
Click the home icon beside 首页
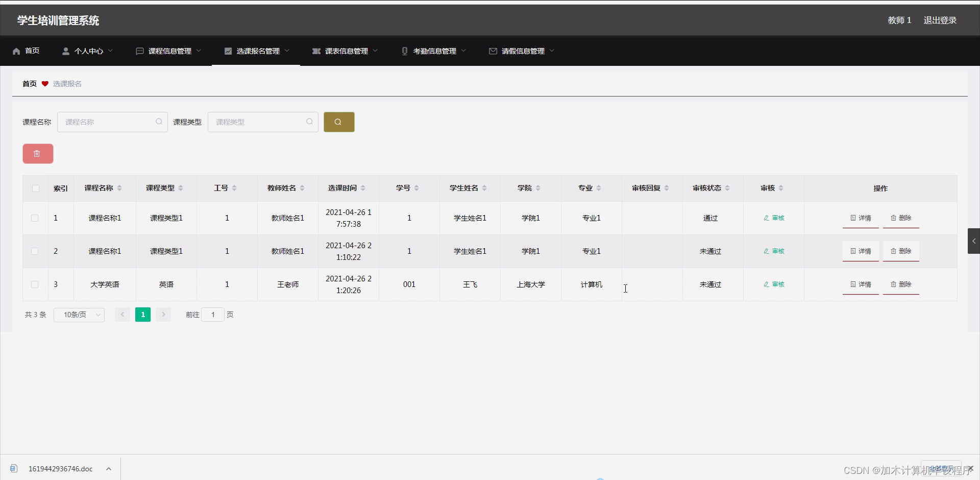pos(15,51)
